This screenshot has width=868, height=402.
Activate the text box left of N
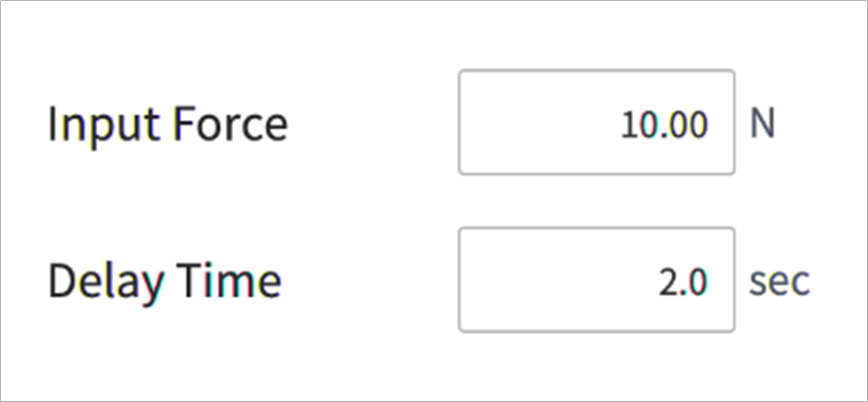click(x=597, y=122)
